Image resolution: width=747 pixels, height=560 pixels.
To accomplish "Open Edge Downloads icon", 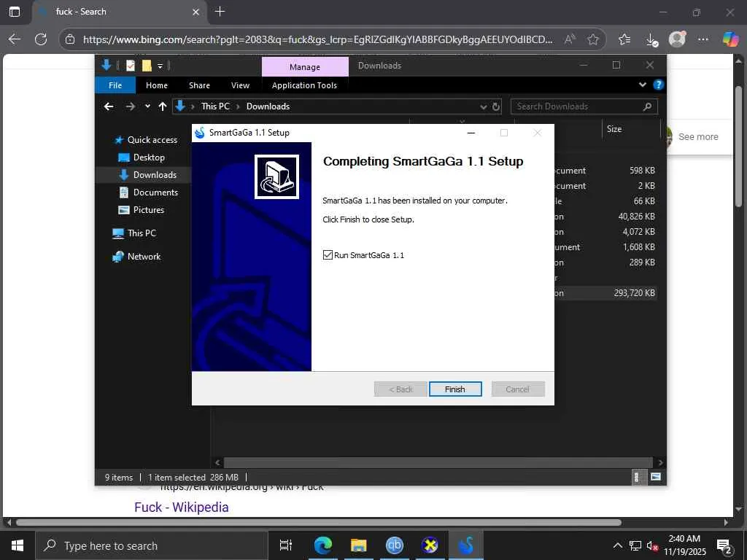I will [x=651, y=39].
